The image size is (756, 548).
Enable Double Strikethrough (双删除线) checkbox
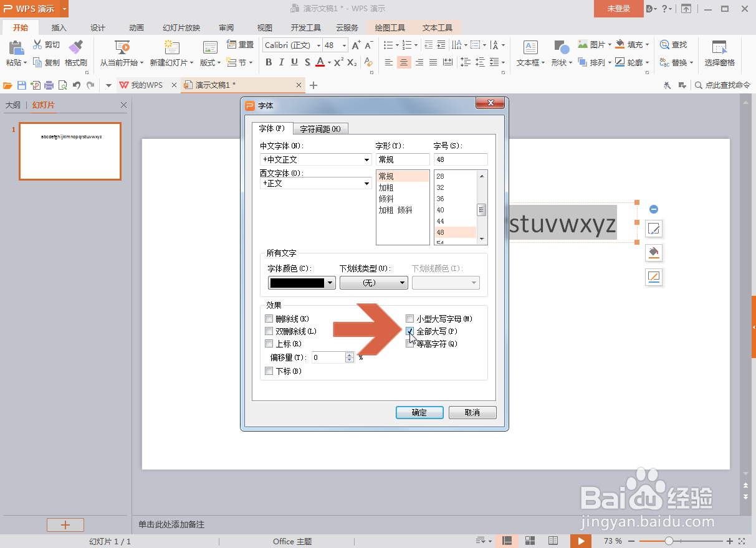click(x=269, y=331)
